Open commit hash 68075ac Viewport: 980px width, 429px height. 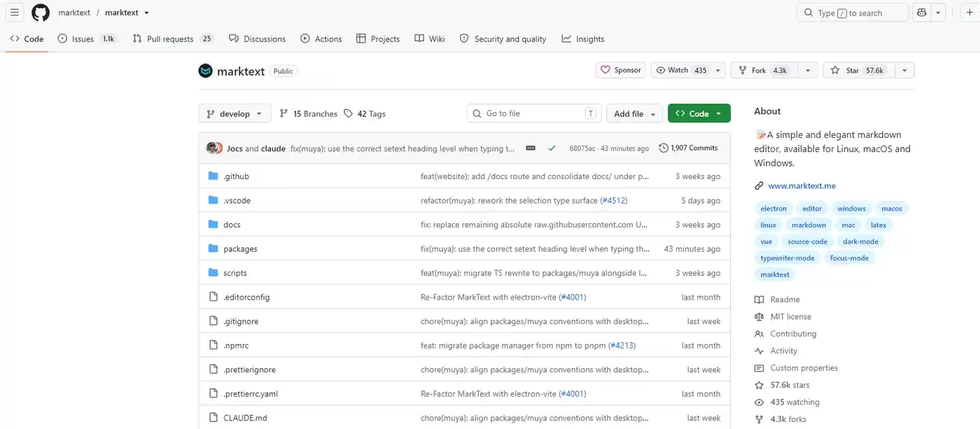(582, 148)
